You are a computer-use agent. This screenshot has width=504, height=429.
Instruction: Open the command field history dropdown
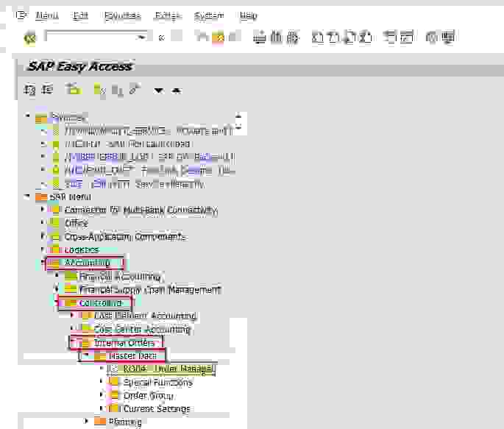point(140,38)
